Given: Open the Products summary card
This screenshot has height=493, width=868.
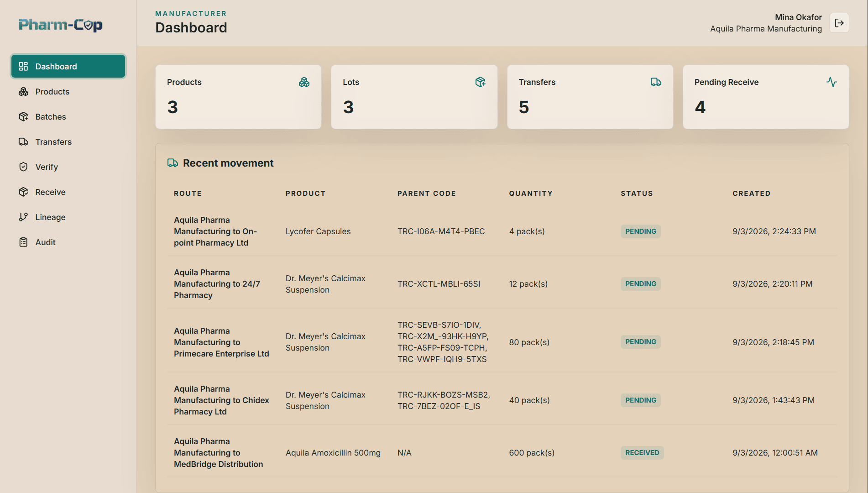Looking at the screenshot, I should (x=238, y=97).
